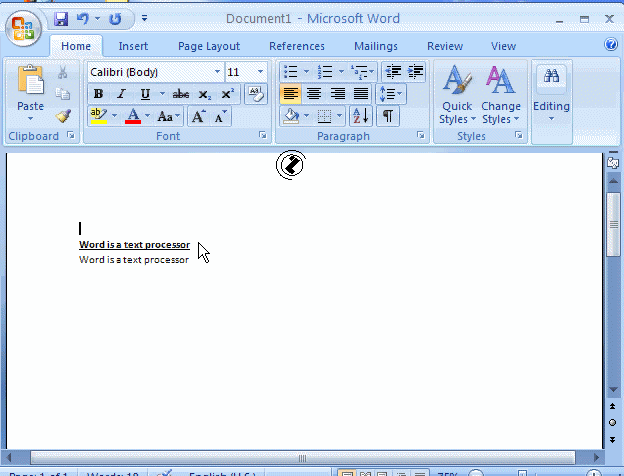Toggle Align Text Left

coord(291,94)
